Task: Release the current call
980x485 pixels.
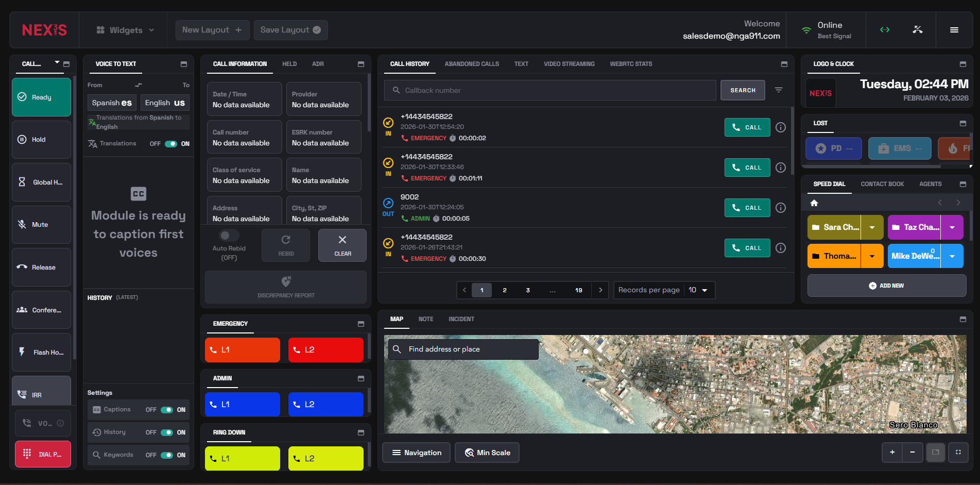Action: click(x=41, y=267)
